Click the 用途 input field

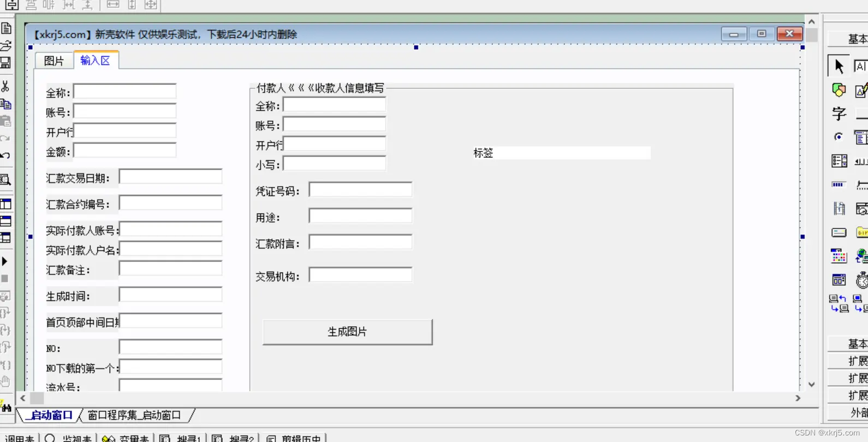361,216
